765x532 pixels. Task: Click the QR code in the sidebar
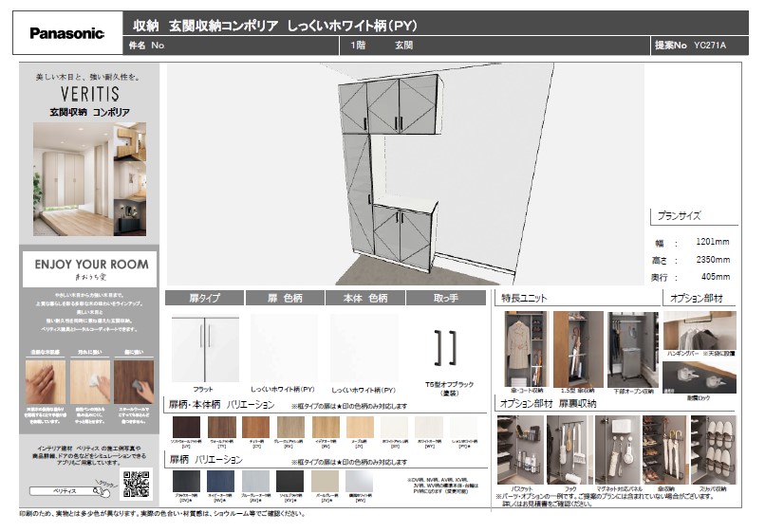click(137, 484)
